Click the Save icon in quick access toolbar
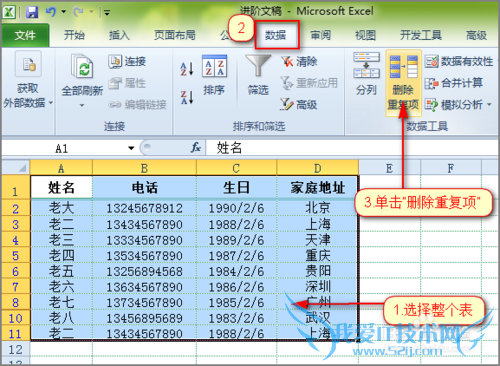 [32, 12]
